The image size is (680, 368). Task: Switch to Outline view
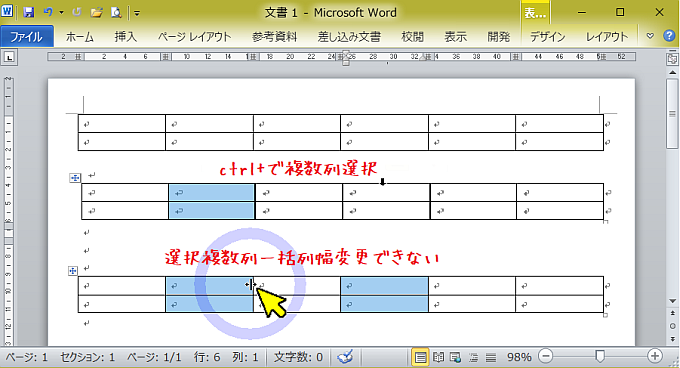coord(473,357)
